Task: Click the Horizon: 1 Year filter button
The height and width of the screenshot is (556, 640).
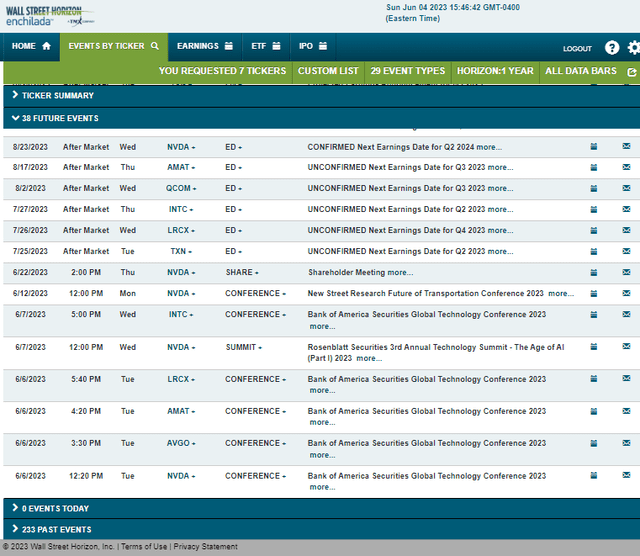Action: coord(495,71)
